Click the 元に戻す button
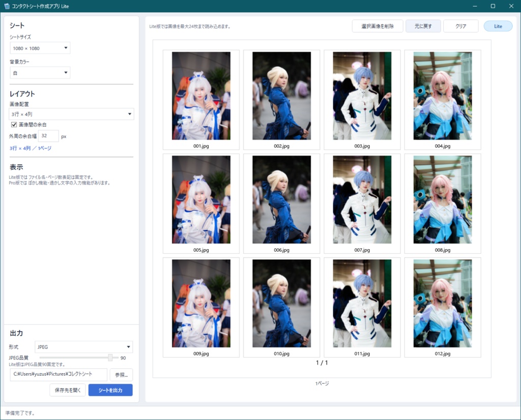This screenshot has width=521, height=420. coord(423,26)
